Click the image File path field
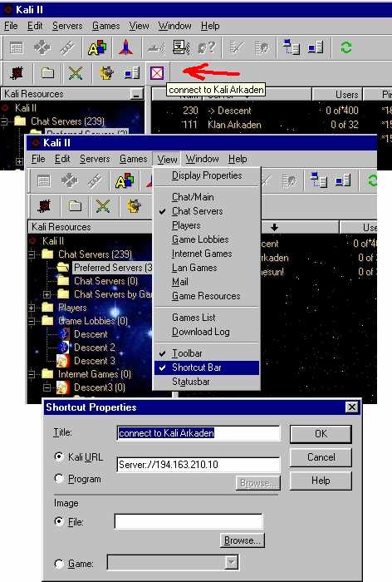The height and width of the screenshot is (582, 392). pos(189,521)
